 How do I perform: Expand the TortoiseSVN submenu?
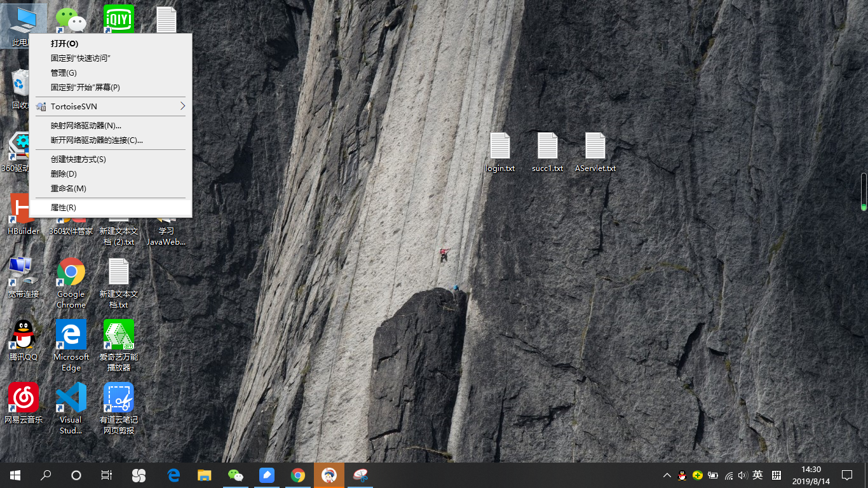(x=111, y=106)
